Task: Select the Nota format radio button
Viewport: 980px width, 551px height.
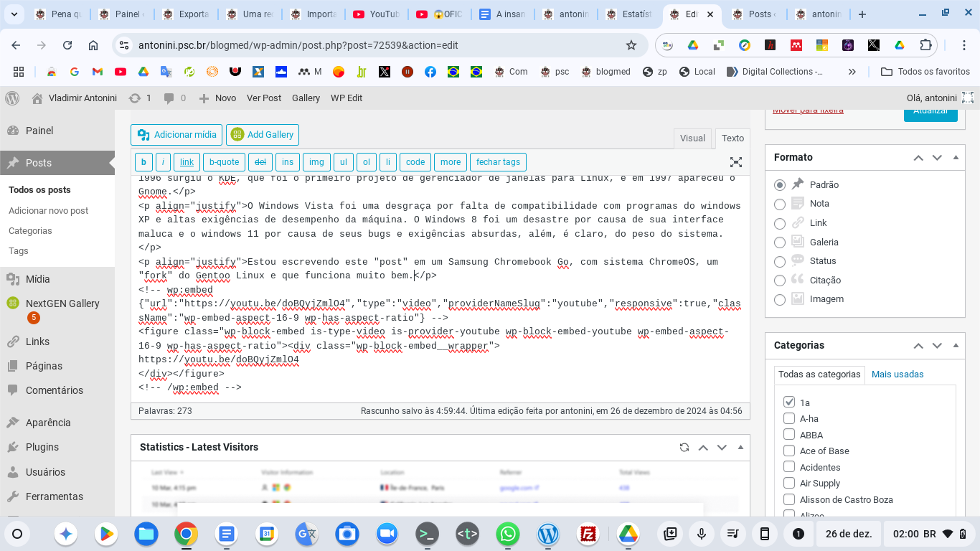Action: (780, 204)
